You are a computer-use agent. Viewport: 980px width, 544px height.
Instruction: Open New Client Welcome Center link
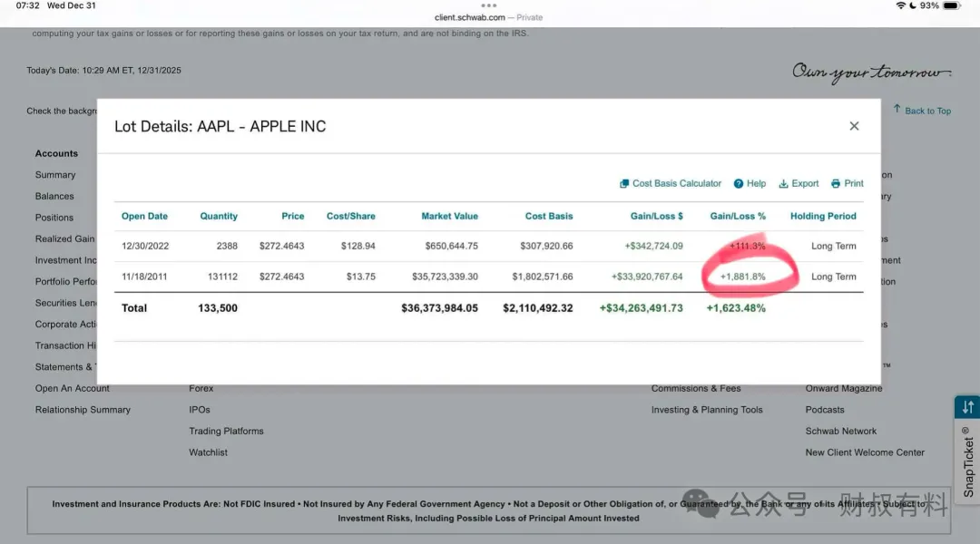click(865, 452)
